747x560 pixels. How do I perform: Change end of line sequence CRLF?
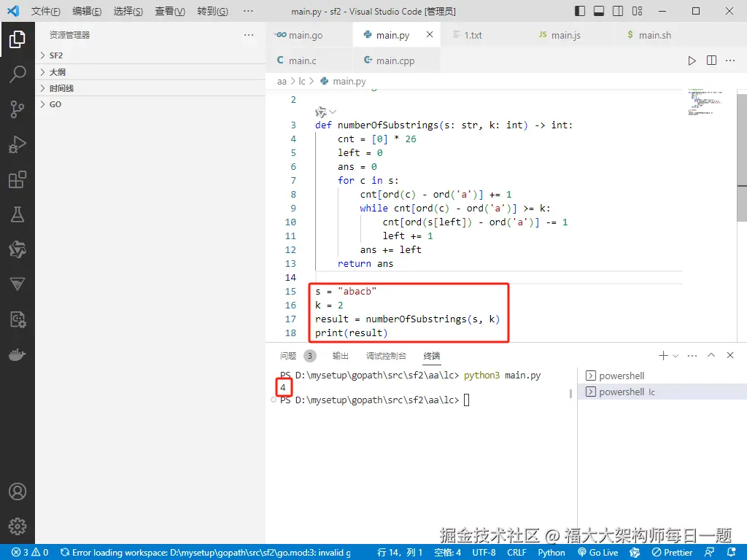(x=516, y=553)
